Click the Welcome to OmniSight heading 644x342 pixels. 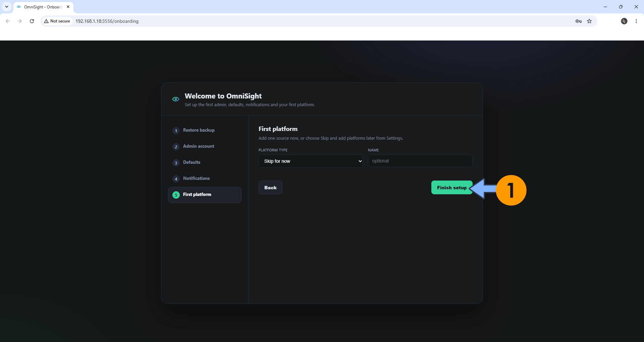coord(223,96)
